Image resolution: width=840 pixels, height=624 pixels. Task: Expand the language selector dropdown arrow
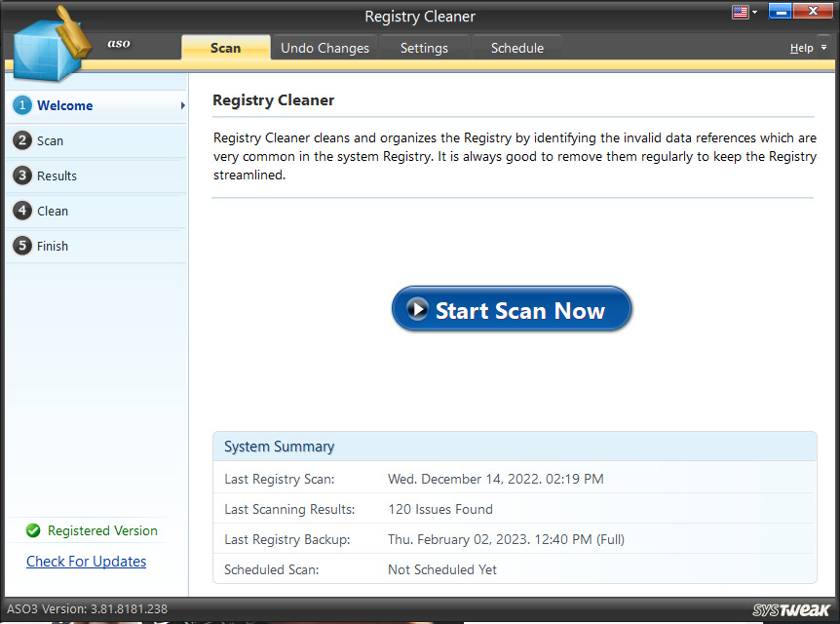click(752, 12)
